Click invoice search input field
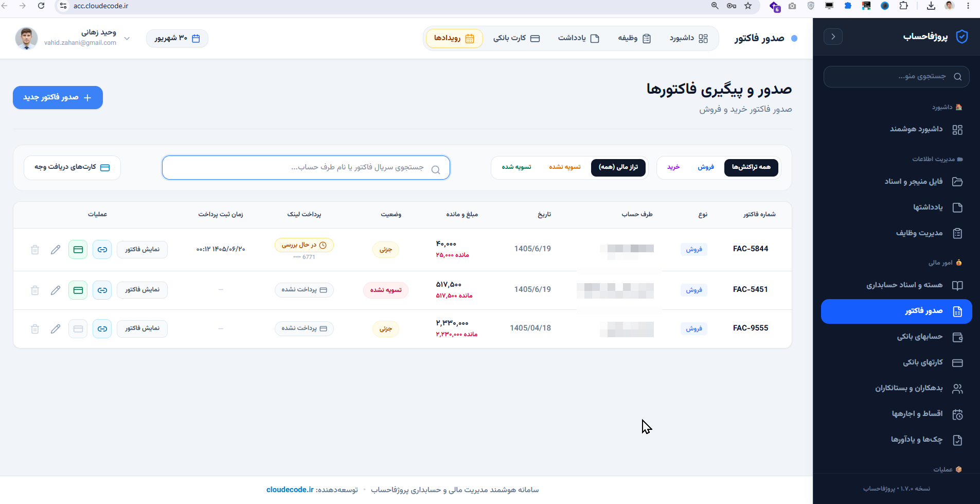Screen dimensions: 980x504 click(x=306, y=168)
